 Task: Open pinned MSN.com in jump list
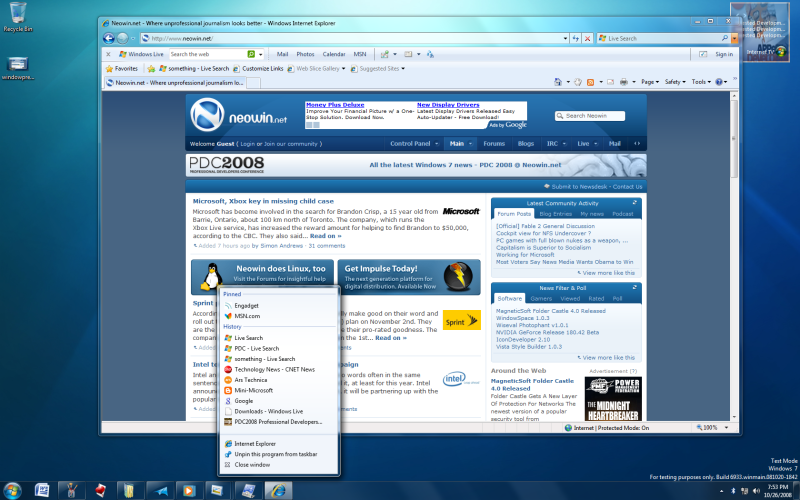280,316
